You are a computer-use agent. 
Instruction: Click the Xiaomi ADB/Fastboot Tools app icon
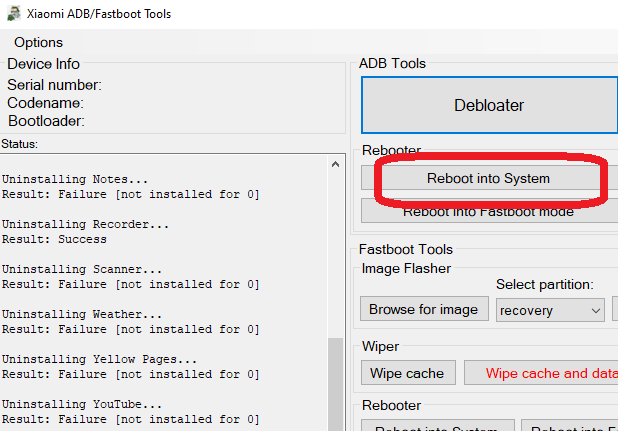14,13
